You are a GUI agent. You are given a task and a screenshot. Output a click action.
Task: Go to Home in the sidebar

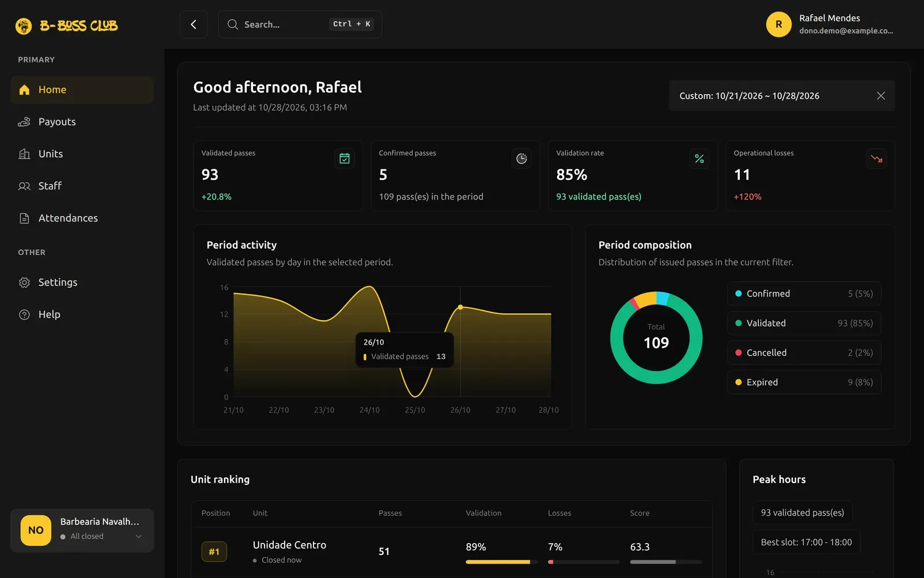tap(82, 90)
